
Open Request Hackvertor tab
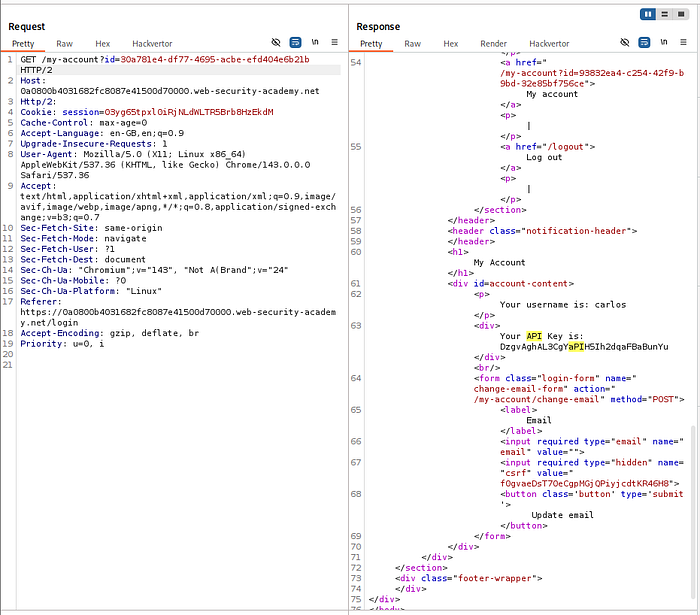[x=152, y=44]
